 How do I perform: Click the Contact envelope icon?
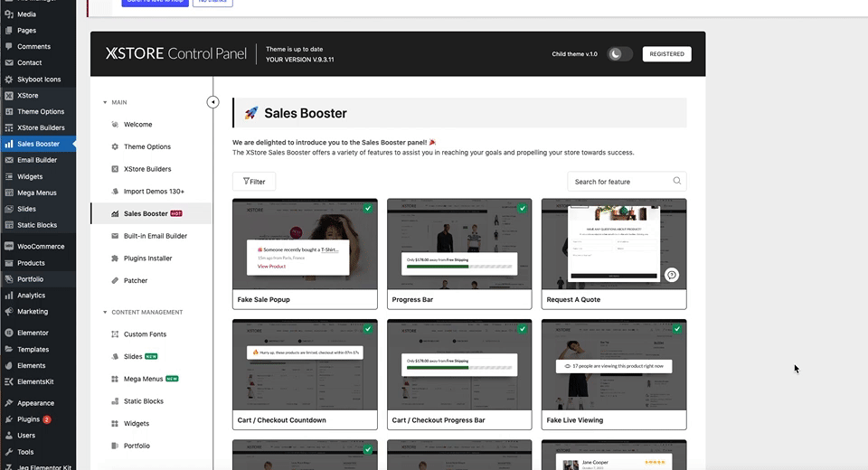pos(9,62)
